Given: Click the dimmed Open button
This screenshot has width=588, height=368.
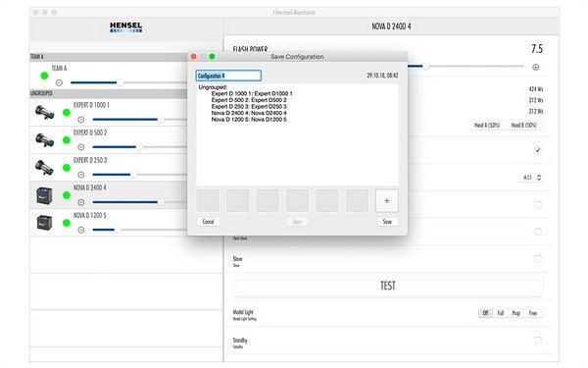Looking at the screenshot, I should point(297,222).
